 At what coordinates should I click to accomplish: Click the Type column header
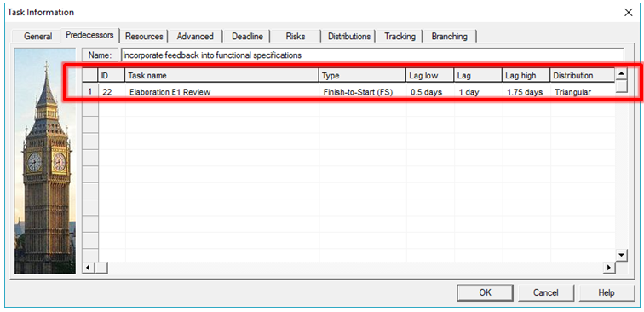click(362, 76)
